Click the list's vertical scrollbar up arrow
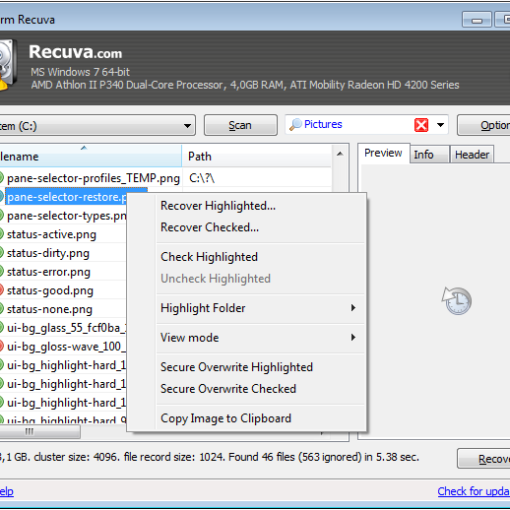This screenshot has width=510, height=510. pos(340,154)
